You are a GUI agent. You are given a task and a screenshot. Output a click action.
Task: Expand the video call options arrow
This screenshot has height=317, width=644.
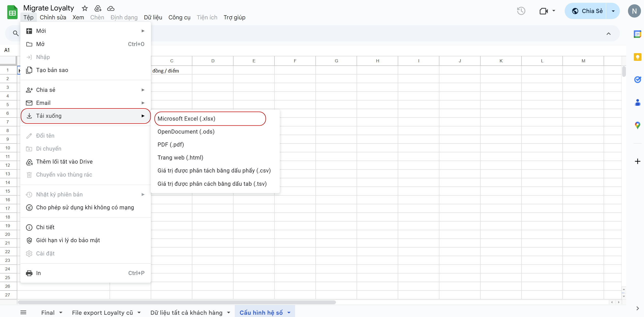(x=554, y=11)
